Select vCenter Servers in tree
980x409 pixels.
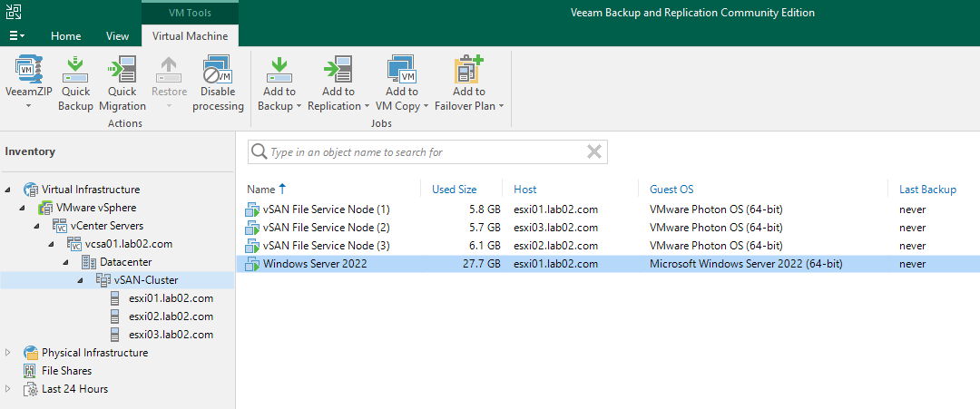click(x=107, y=226)
